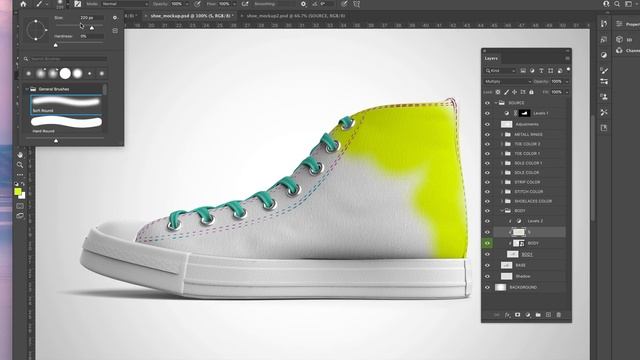
Task: Click the Home icon in options bar
Action: point(23,4)
